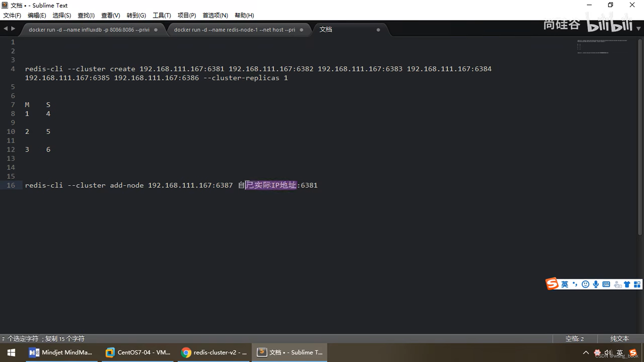Open the CentOS7-04 VMware taskbar button

click(x=138, y=352)
